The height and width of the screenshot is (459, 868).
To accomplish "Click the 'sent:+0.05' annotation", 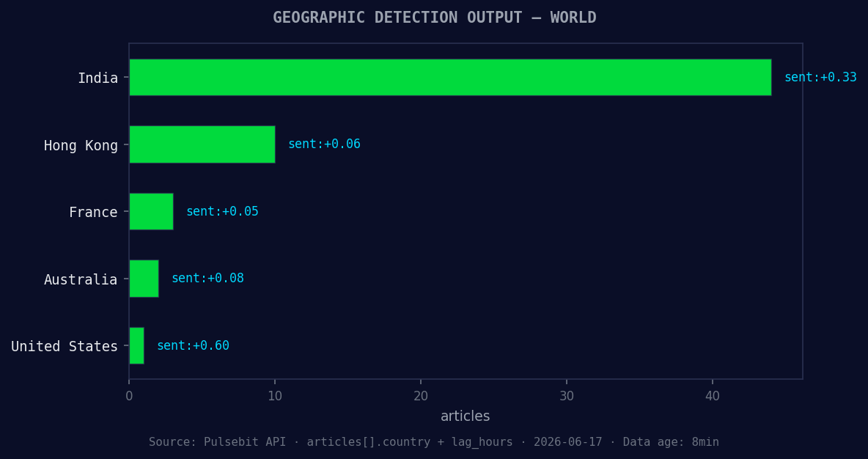I will pyautogui.click(x=223, y=211).
